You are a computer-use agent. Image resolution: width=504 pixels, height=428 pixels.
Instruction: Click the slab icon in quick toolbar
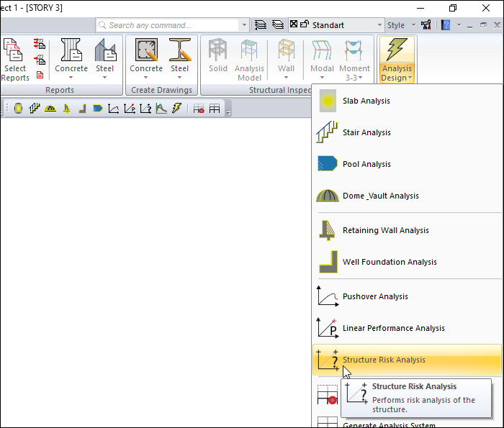coord(18,109)
